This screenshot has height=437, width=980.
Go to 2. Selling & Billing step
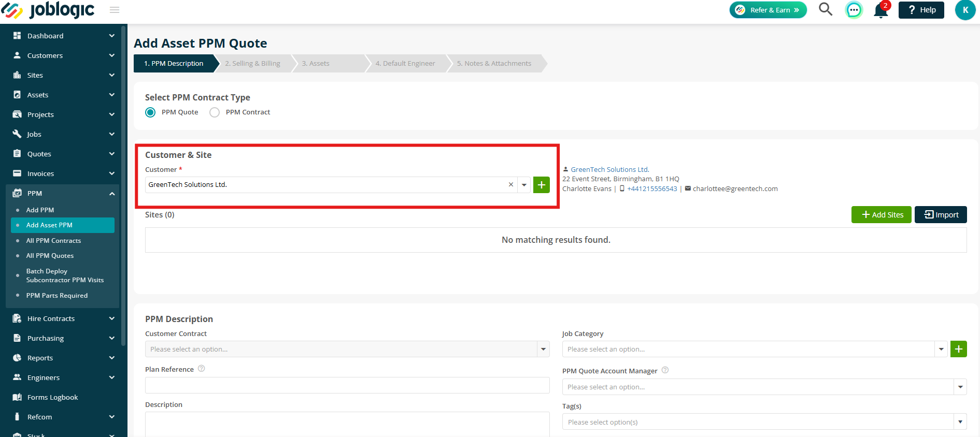[252, 63]
